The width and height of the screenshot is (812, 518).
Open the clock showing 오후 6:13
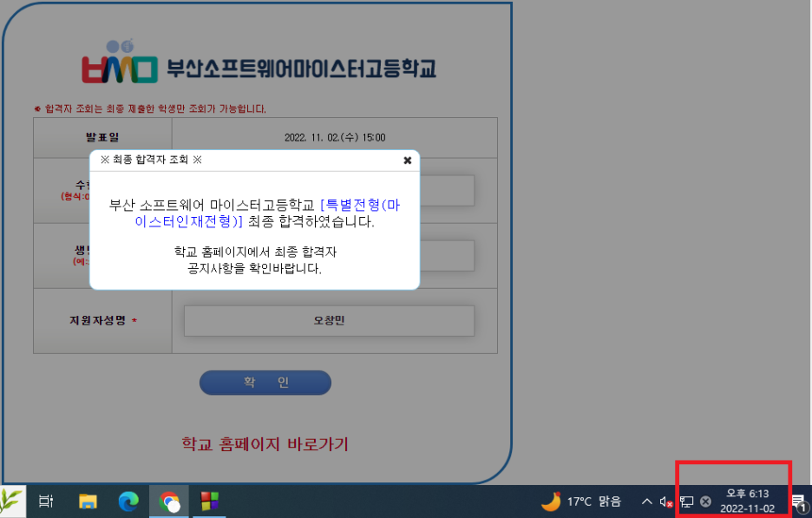[x=747, y=501]
